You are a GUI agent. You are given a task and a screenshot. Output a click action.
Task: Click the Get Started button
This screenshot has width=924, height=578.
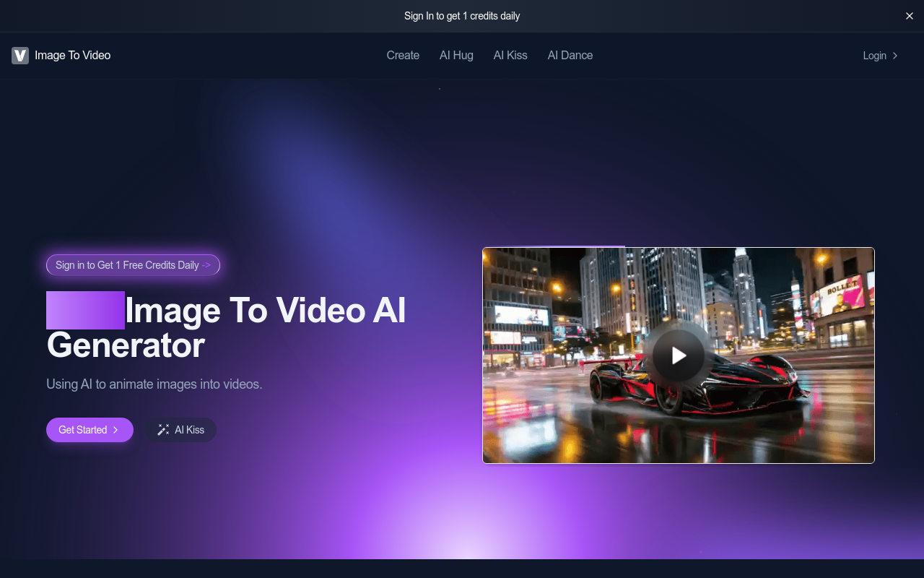(x=90, y=430)
